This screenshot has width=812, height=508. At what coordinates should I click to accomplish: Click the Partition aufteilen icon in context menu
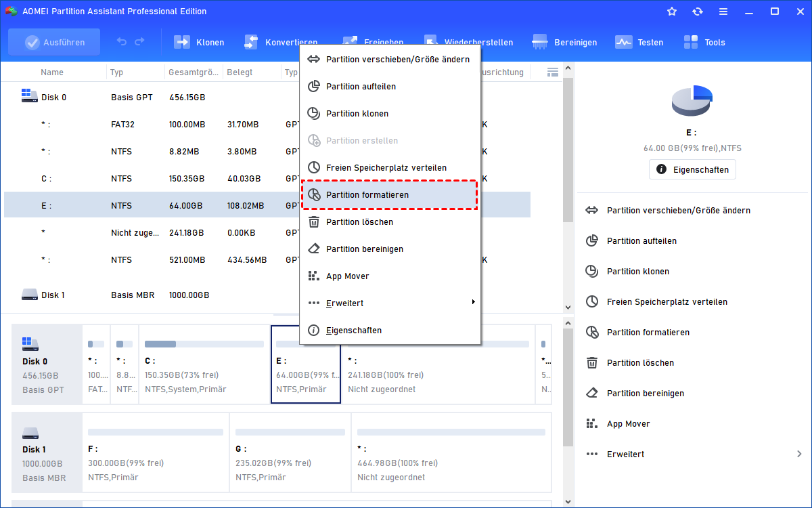pos(314,87)
